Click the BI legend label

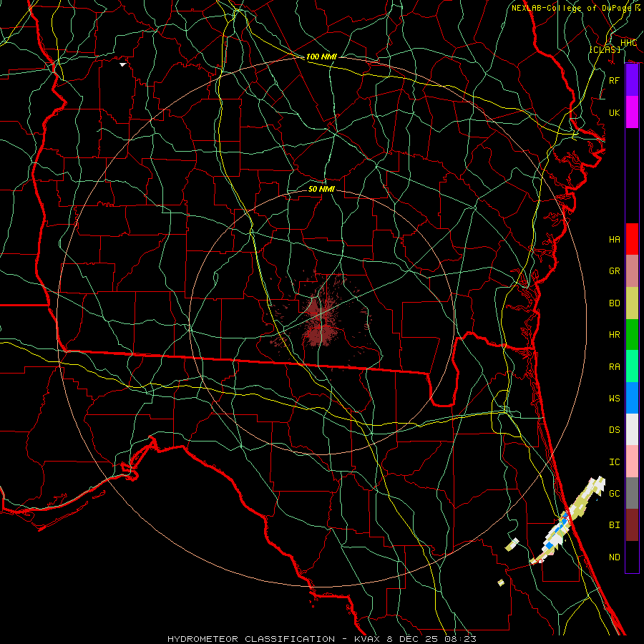click(615, 525)
